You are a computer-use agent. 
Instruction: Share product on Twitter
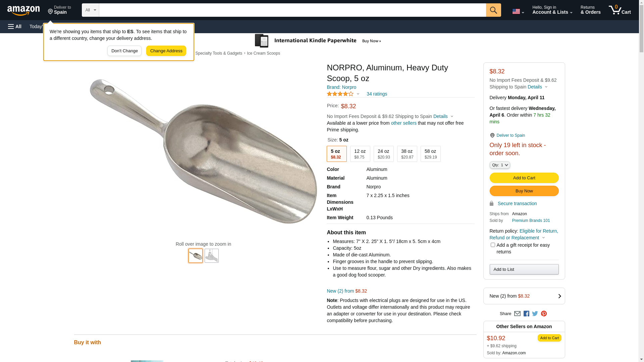[x=535, y=314]
